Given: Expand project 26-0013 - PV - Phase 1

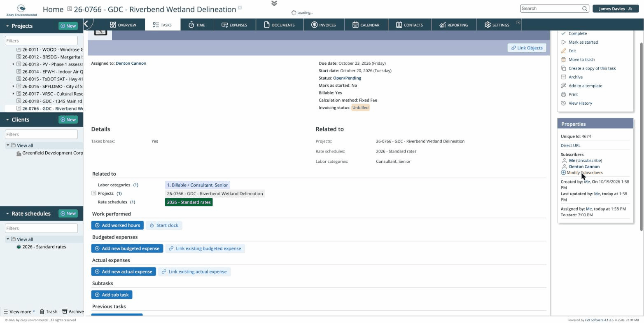Looking at the screenshot, I should pos(14,64).
